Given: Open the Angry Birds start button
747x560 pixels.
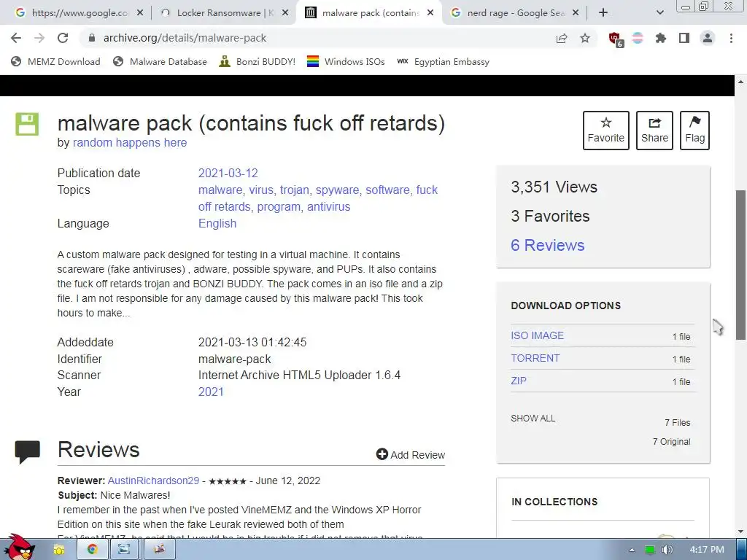Looking at the screenshot, I should pyautogui.click(x=19, y=548).
